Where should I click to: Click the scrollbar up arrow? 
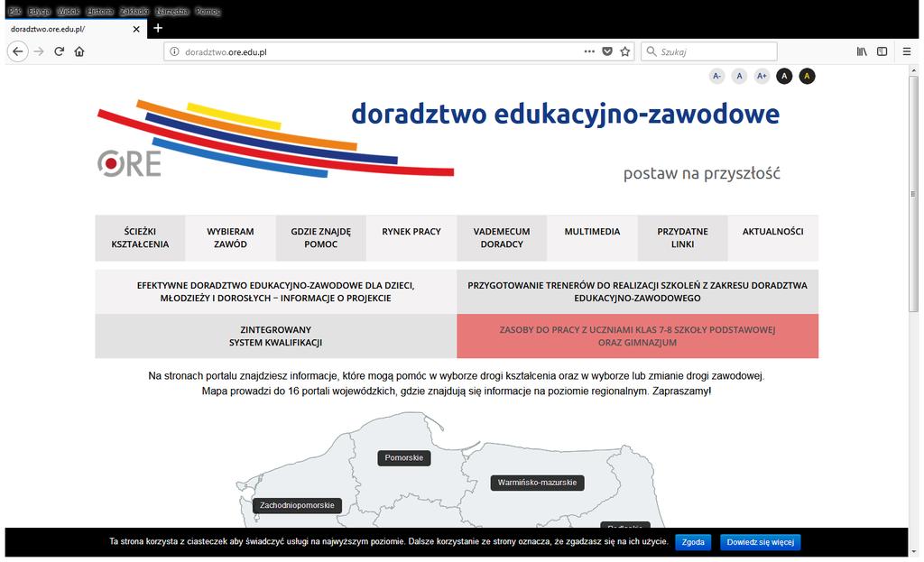[x=913, y=70]
